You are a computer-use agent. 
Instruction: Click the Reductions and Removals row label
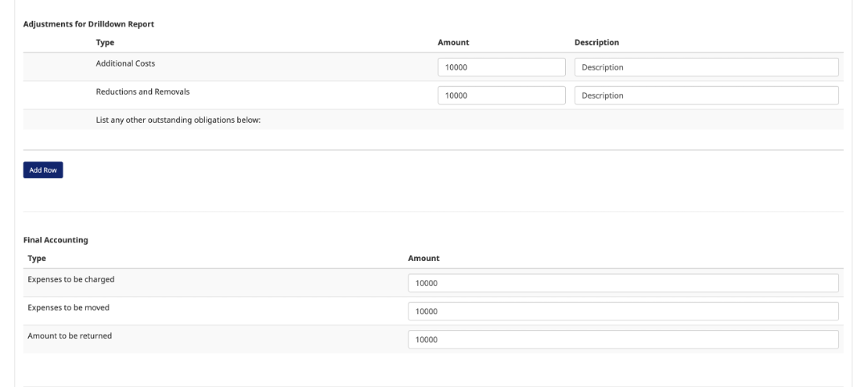pos(142,92)
